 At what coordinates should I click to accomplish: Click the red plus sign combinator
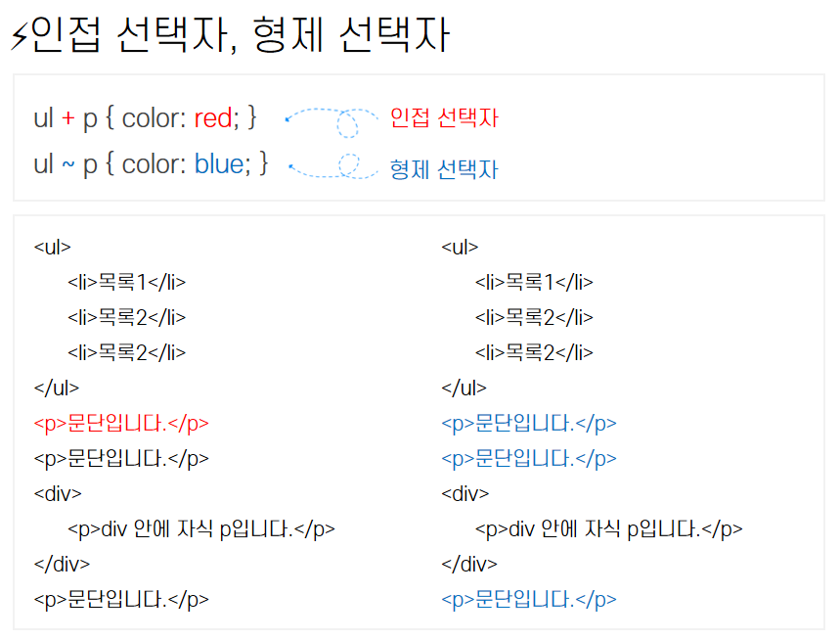pyautogui.click(x=68, y=118)
